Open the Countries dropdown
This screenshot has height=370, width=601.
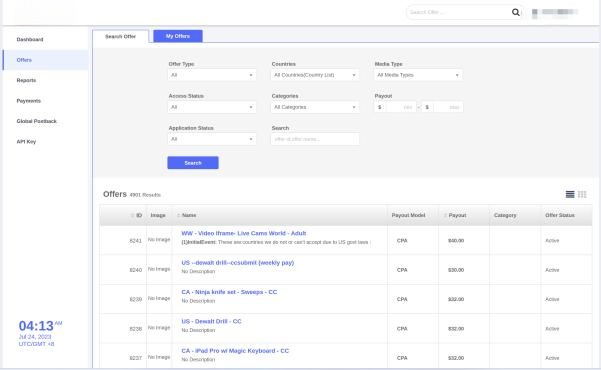(315, 75)
